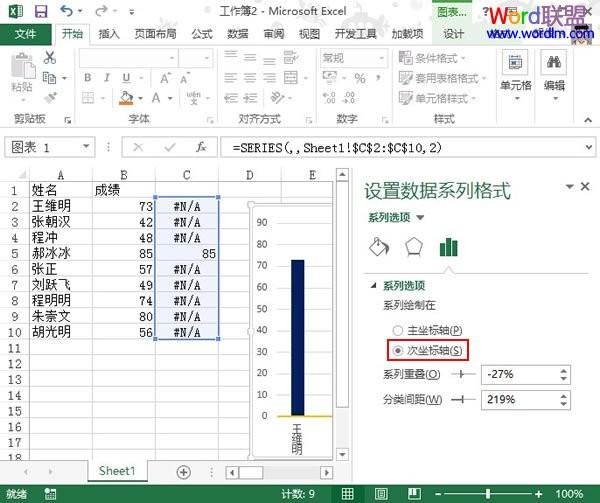Collapse the 系列选项 section triangle

coord(373,285)
